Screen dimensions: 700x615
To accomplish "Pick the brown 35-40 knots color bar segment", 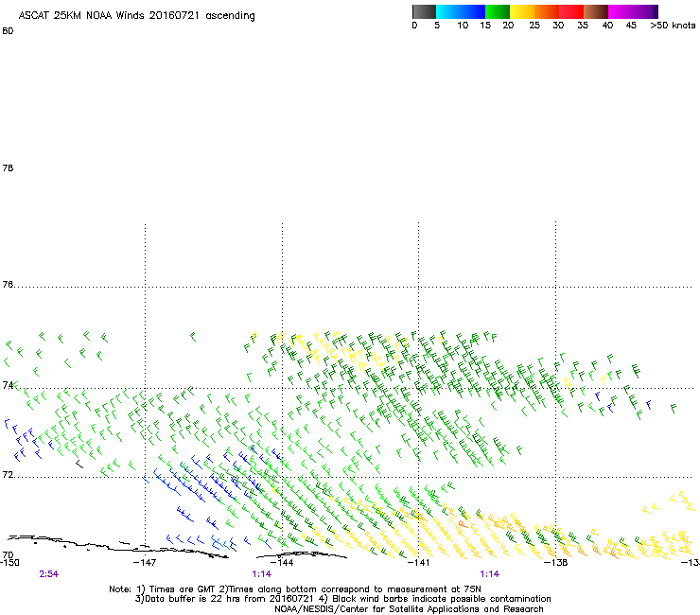I will point(596,11).
